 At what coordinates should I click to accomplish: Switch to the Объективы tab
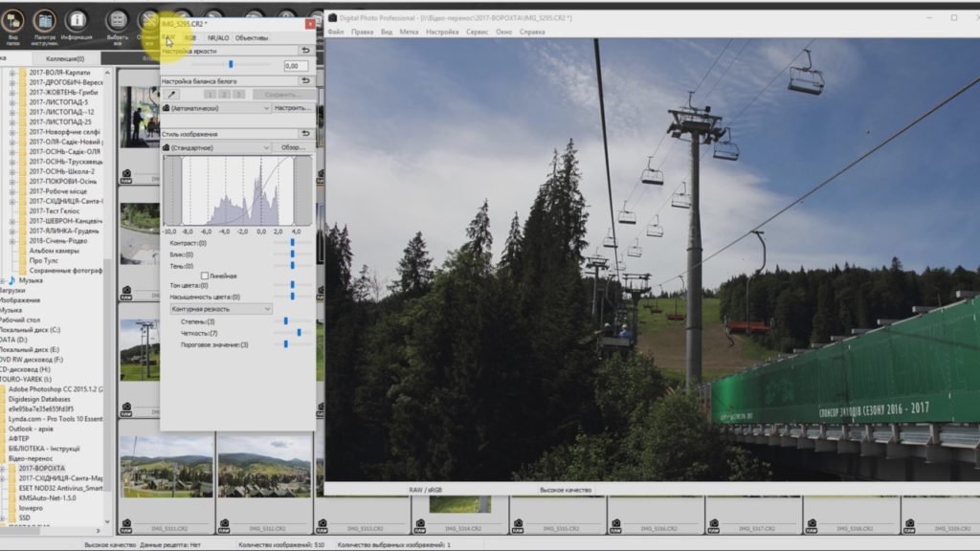[x=252, y=38]
